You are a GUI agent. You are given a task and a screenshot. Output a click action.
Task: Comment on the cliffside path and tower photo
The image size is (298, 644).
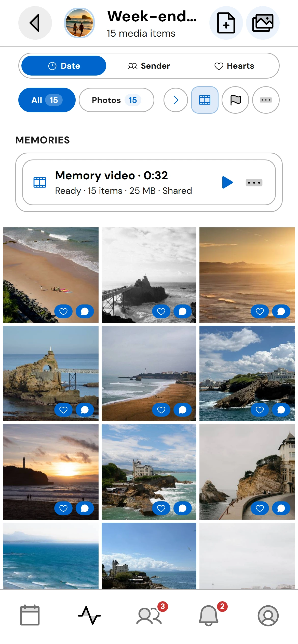click(x=281, y=508)
